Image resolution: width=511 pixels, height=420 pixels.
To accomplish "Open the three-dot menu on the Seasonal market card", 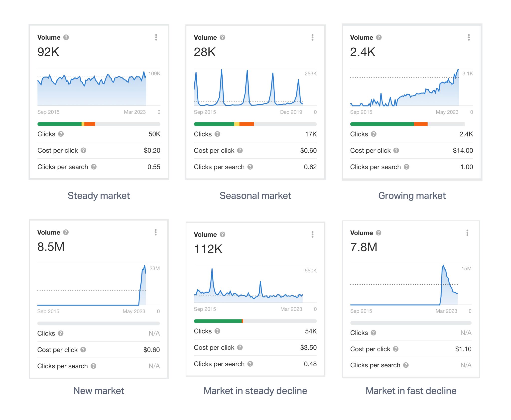I will tap(312, 37).
